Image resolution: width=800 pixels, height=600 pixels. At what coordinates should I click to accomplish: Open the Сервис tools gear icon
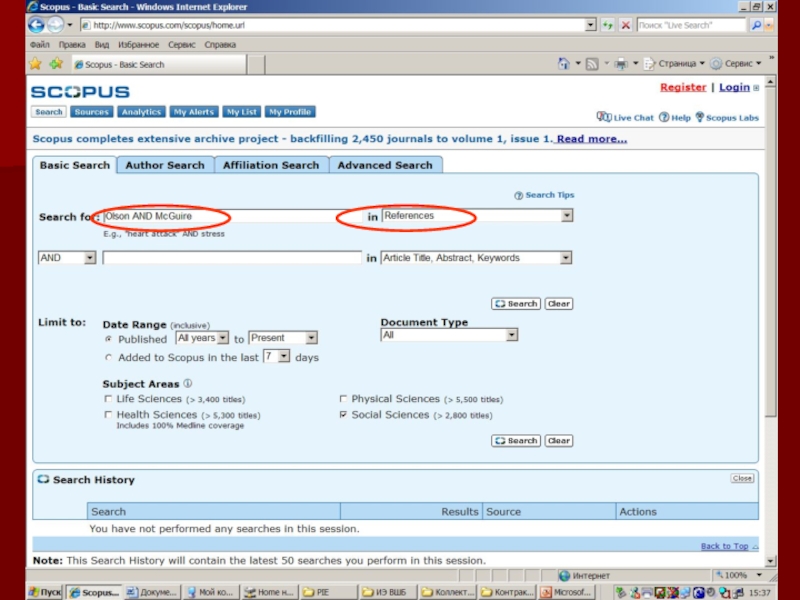[x=716, y=64]
